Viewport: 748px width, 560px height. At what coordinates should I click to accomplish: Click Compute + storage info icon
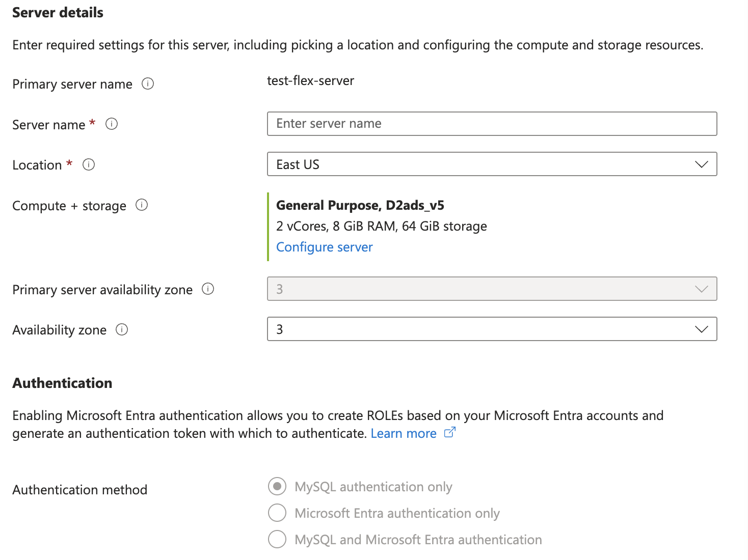pyautogui.click(x=142, y=205)
